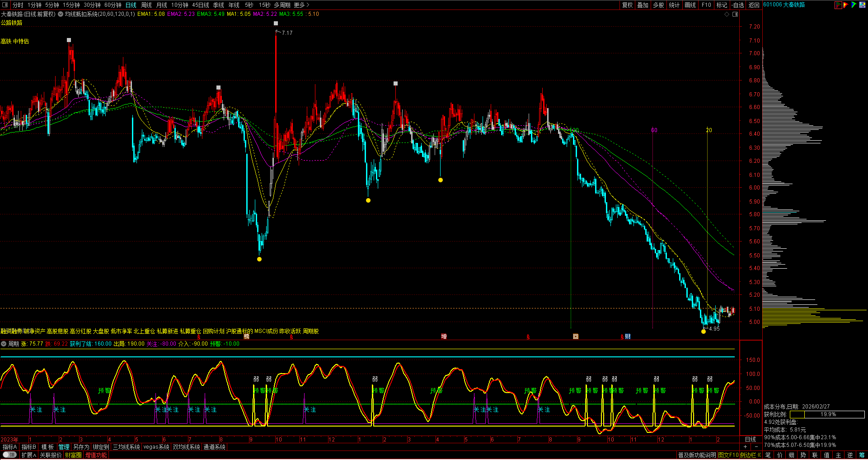
Task: Click the window icon left of 分时
Action: tap(5, 5)
